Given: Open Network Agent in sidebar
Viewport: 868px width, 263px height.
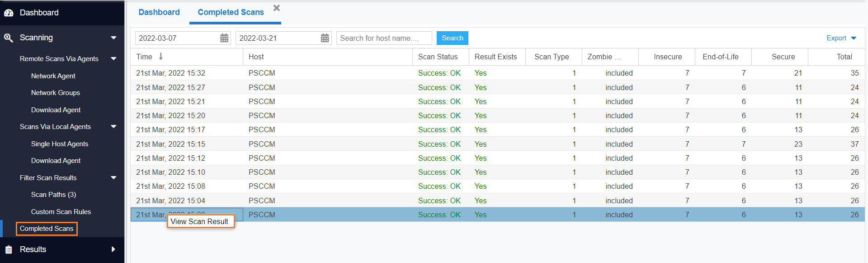Looking at the screenshot, I should pyautogui.click(x=53, y=76).
